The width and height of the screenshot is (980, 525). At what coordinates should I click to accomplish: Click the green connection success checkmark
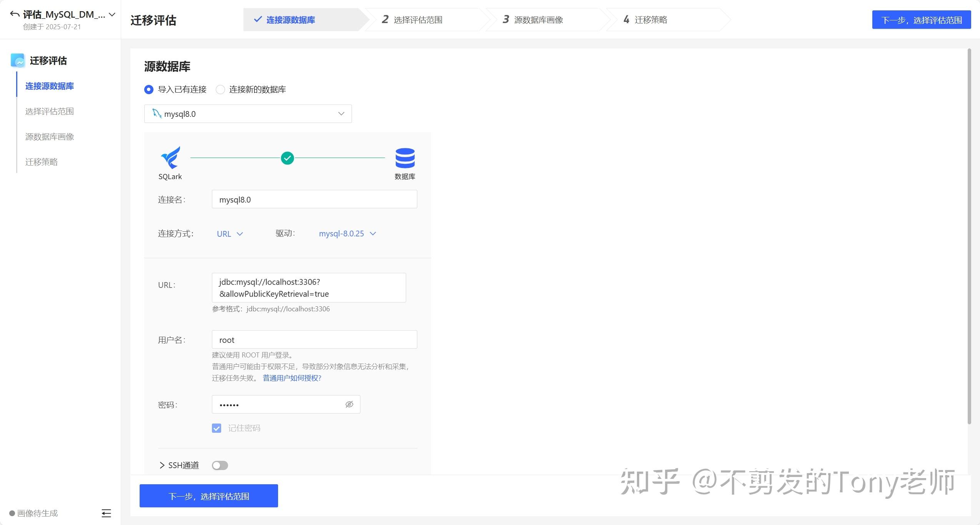click(x=287, y=158)
